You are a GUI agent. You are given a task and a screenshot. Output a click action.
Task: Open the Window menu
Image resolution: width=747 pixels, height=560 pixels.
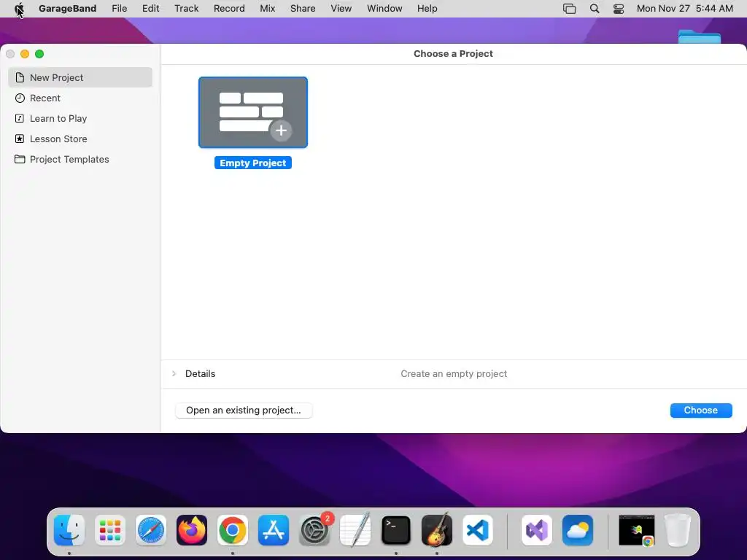384,9
